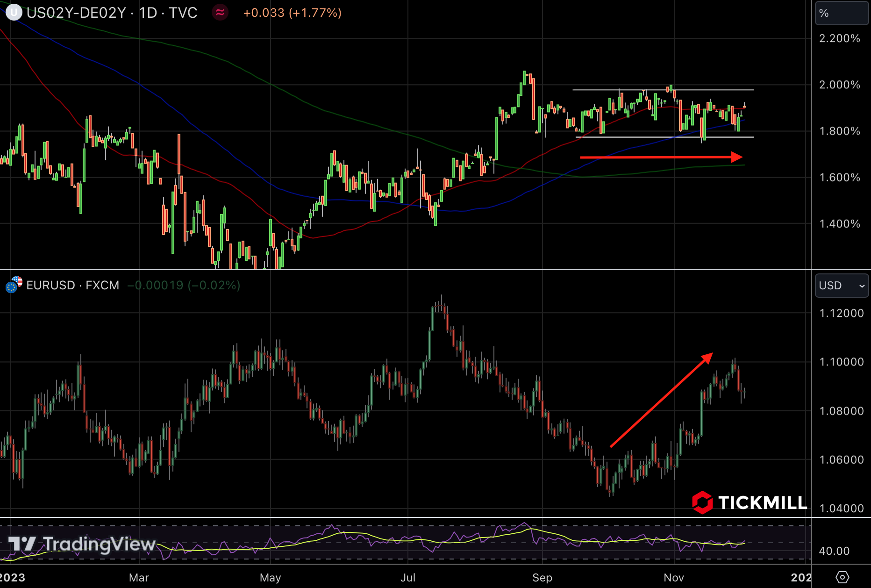The width and height of the screenshot is (871, 588).
Task: Open chart settings via the hexagon gear icon
Action: click(842, 577)
